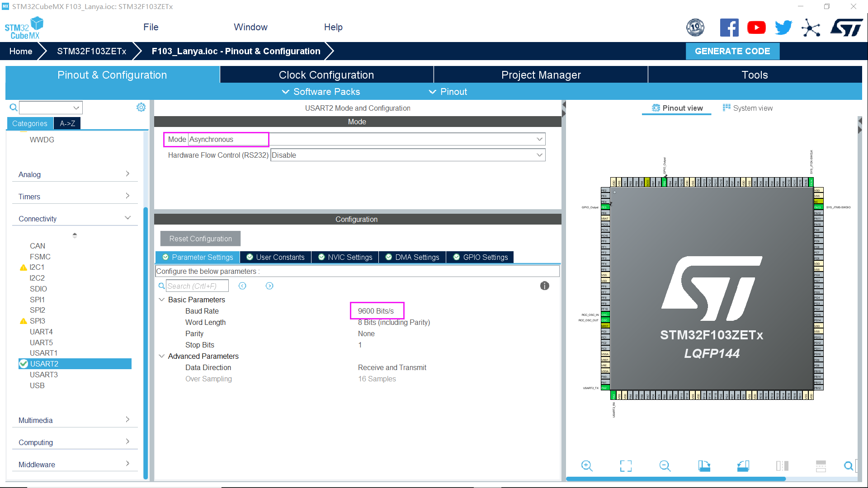The image size is (868, 488).
Task: Expand the Analog category
Action: tap(75, 174)
